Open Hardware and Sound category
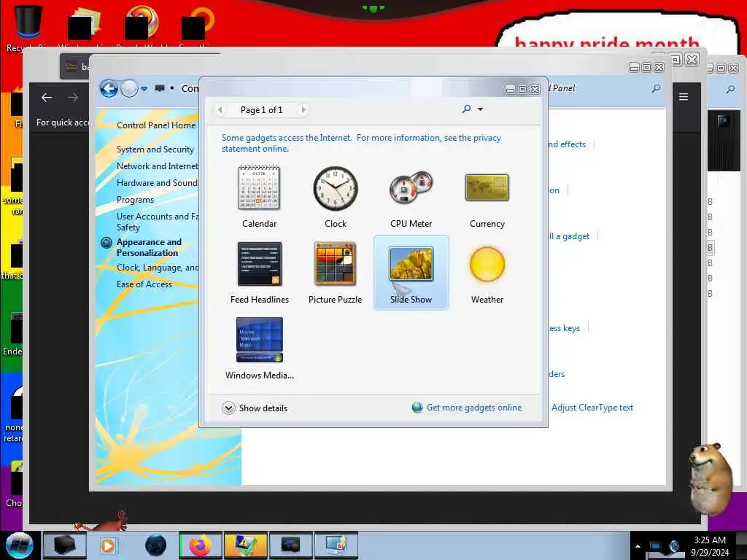This screenshot has height=560, width=747. pos(157,183)
